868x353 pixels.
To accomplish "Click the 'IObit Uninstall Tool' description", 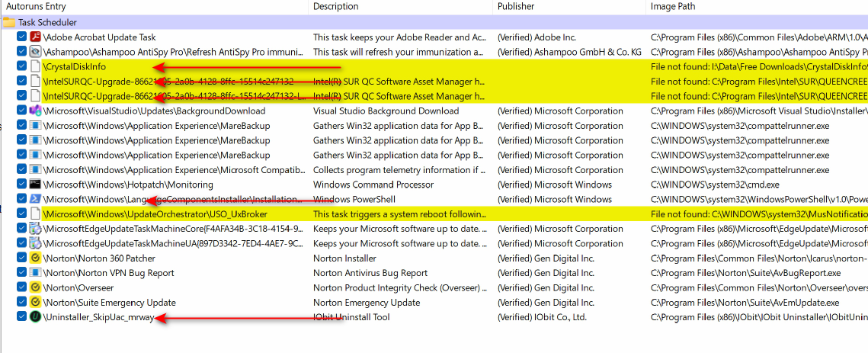I will click(x=351, y=317).
